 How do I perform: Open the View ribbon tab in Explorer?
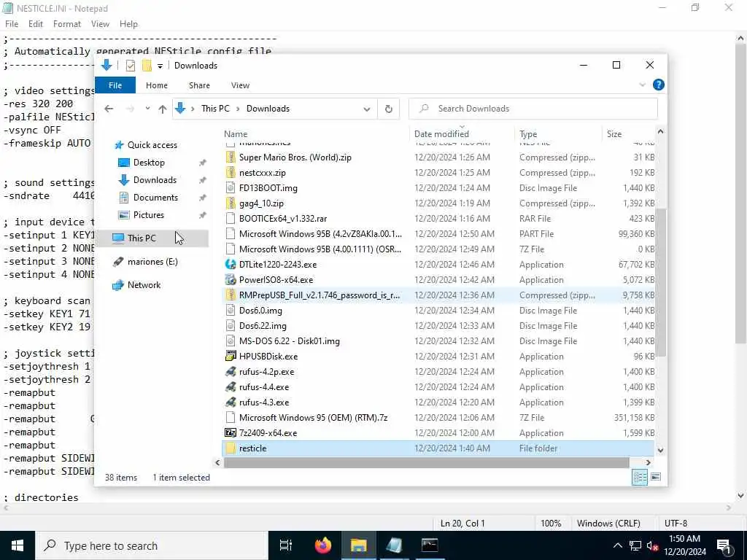240,85
